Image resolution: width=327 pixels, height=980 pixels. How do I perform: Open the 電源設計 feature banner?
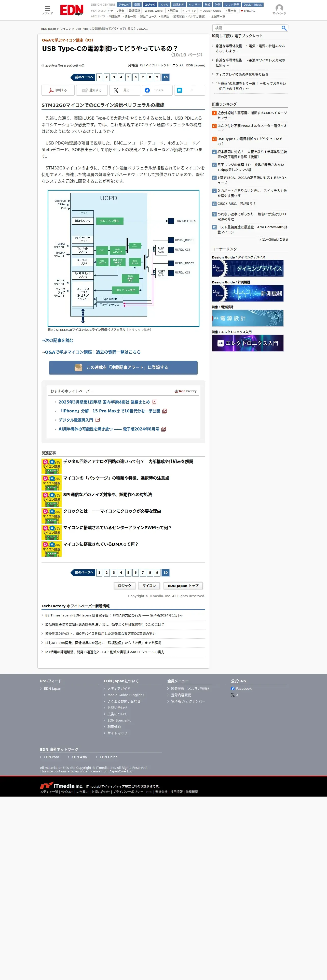pyautogui.click(x=248, y=318)
